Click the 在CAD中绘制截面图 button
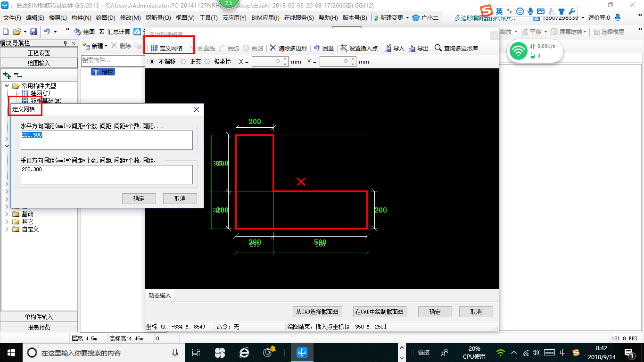 click(380, 312)
